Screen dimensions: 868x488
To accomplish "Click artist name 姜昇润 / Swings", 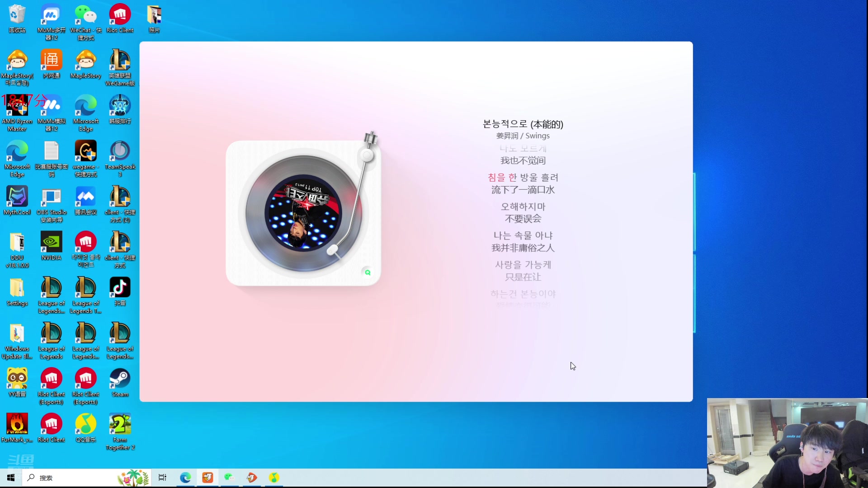I will pyautogui.click(x=523, y=136).
